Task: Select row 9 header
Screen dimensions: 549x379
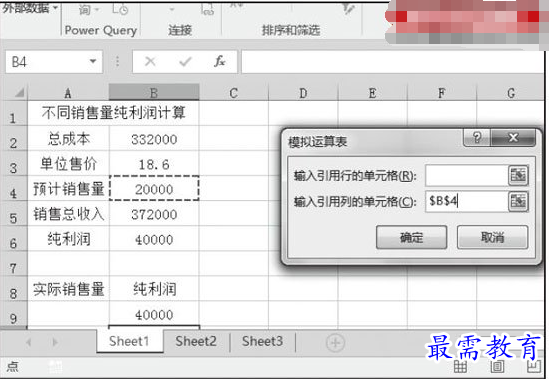Action: [x=13, y=314]
